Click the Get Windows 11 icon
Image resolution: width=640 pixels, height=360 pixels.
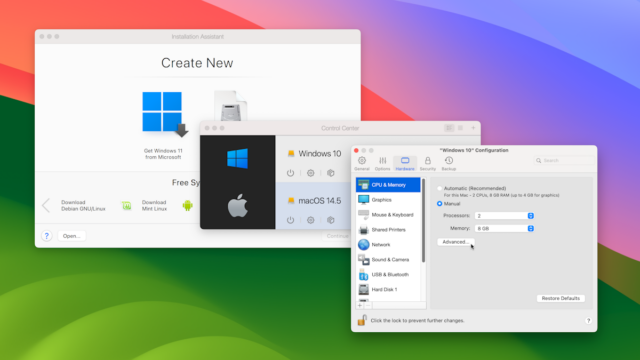click(x=164, y=114)
